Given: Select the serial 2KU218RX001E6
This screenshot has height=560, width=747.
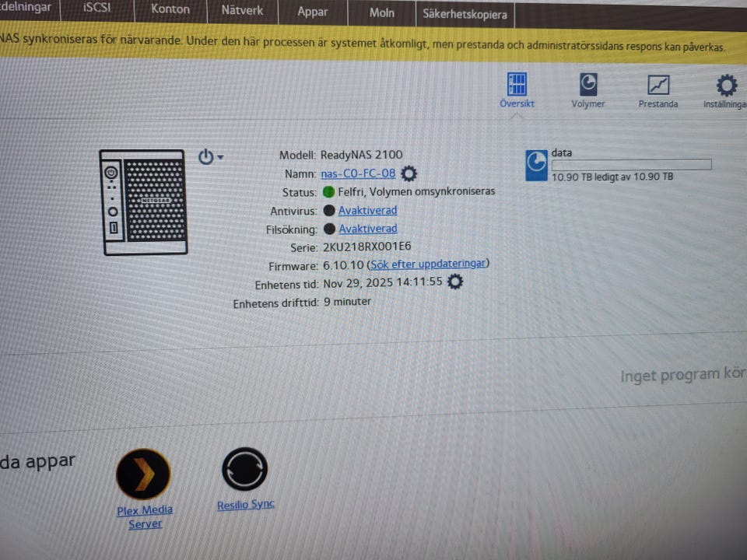Looking at the screenshot, I should (366, 247).
